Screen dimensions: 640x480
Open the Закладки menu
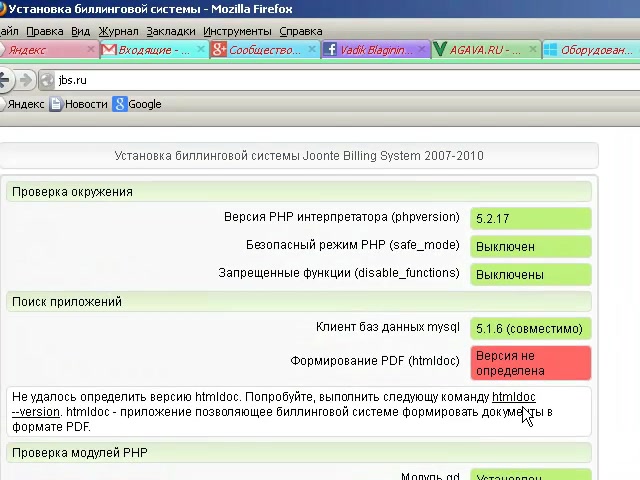coord(170,31)
